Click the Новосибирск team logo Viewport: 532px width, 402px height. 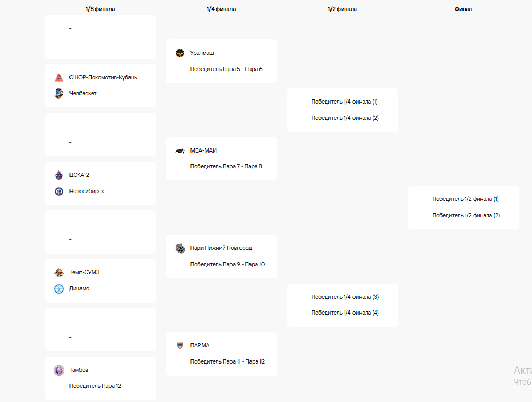tap(59, 192)
